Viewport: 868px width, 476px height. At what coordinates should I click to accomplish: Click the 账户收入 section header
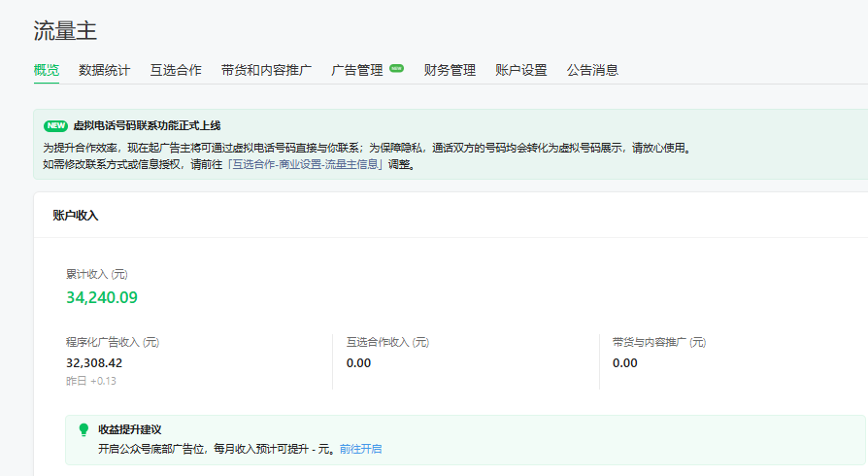pyautogui.click(x=75, y=216)
